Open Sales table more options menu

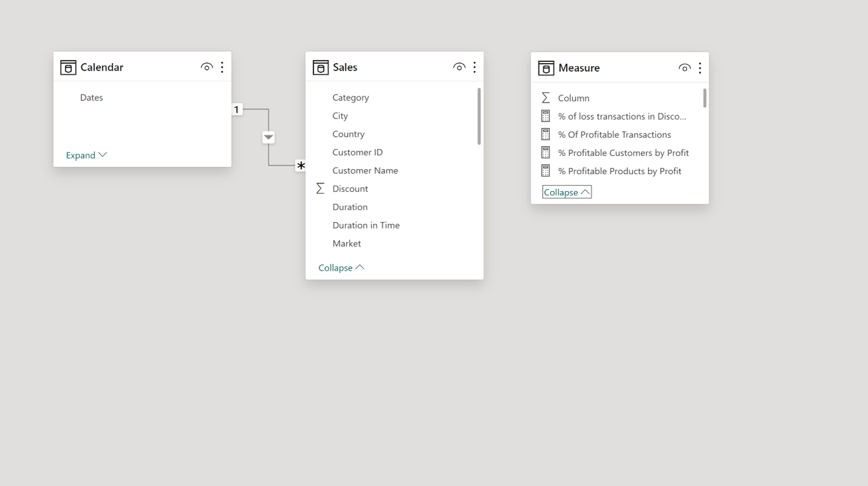click(475, 67)
